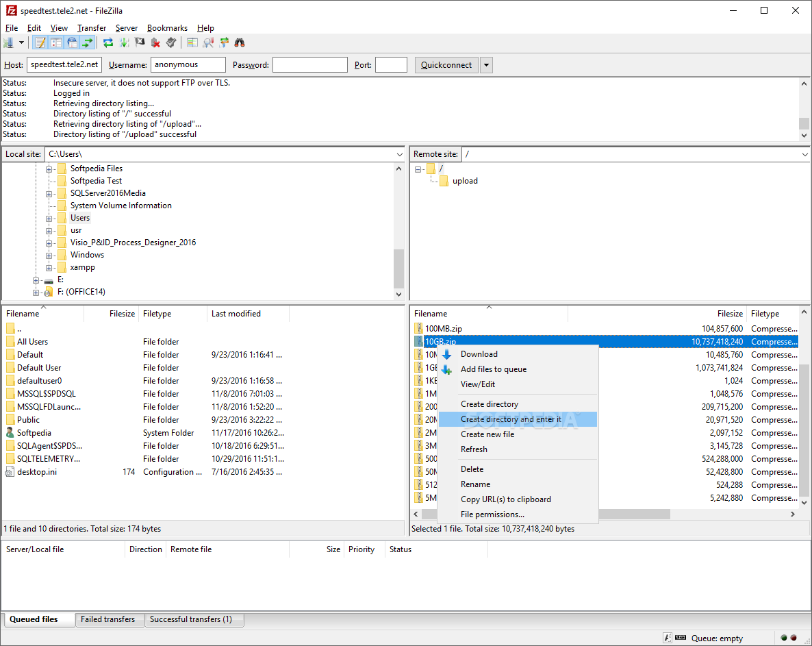Search remote files with binoculars icon
Screen dimensions: 812x646
coord(239,43)
